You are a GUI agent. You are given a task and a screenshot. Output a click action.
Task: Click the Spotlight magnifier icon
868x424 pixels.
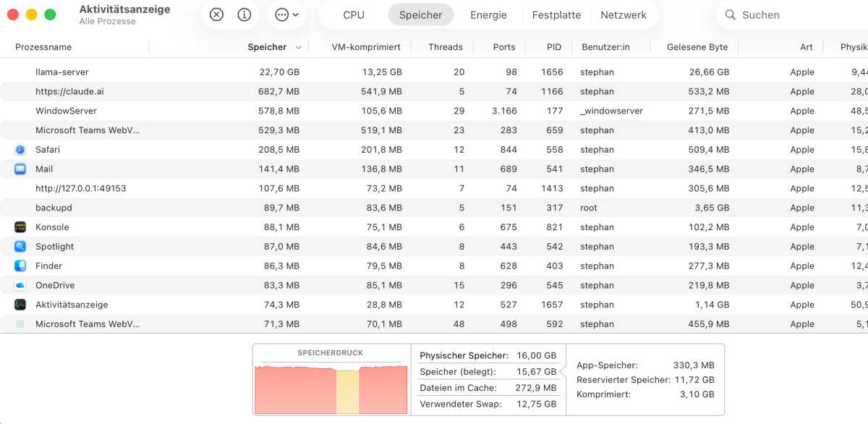coord(20,247)
